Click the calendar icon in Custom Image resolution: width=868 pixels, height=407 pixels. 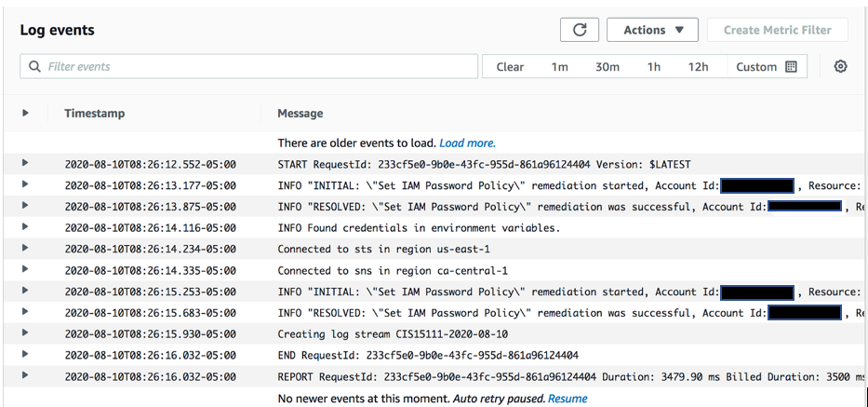(792, 67)
